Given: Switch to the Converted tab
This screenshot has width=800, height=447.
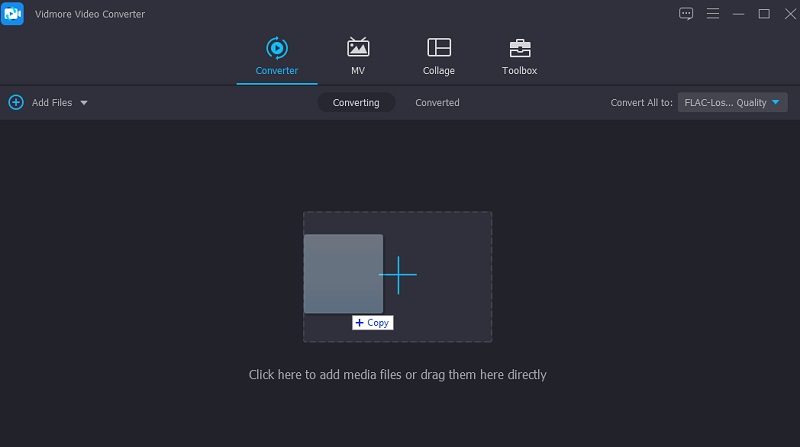Looking at the screenshot, I should point(437,102).
